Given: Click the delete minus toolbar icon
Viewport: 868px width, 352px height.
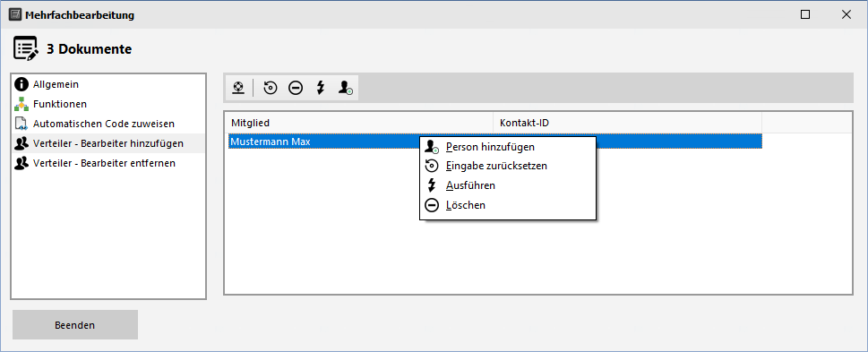Looking at the screenshot, I should 296,88.
